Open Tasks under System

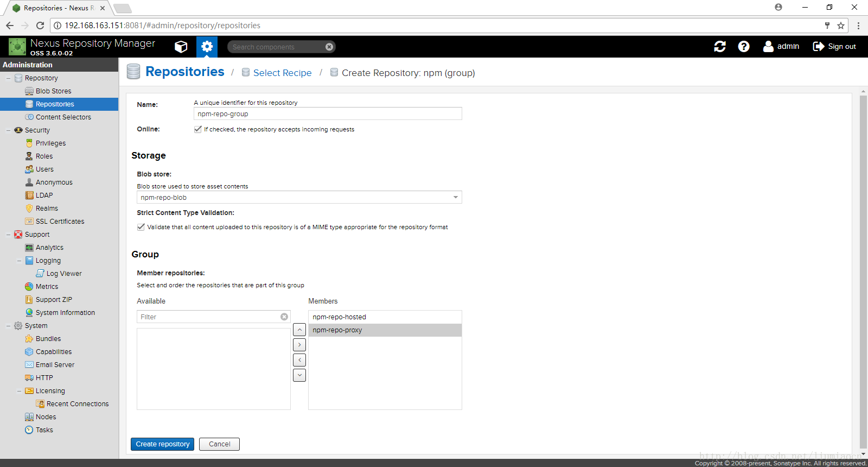[44, 430]
